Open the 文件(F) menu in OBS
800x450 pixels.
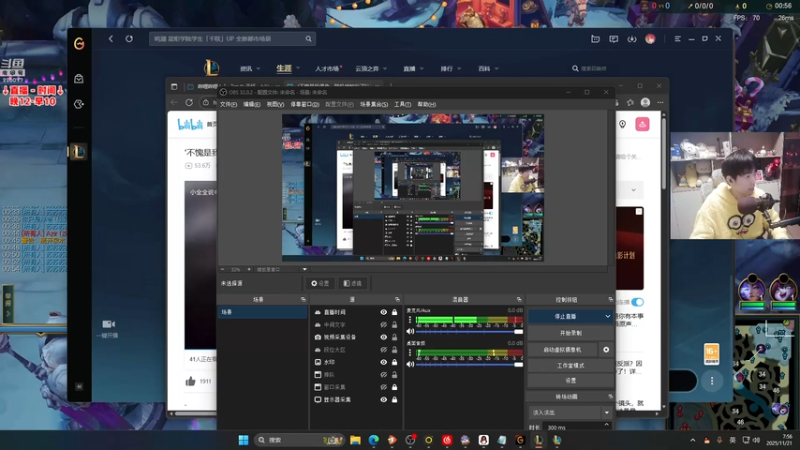point(228,104)
